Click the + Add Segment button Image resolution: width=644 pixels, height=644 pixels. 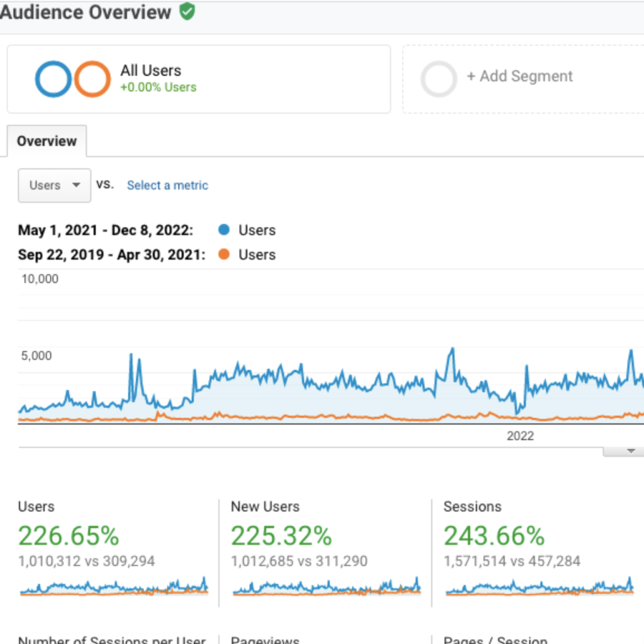520,76
